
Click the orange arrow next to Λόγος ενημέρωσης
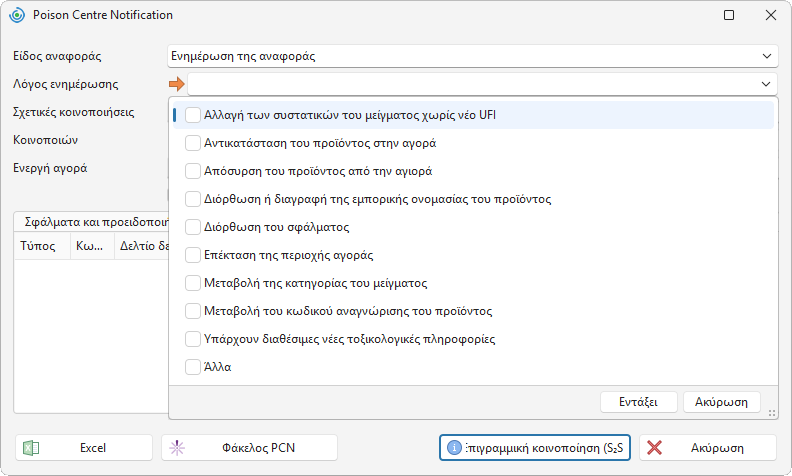pos(177,84)
